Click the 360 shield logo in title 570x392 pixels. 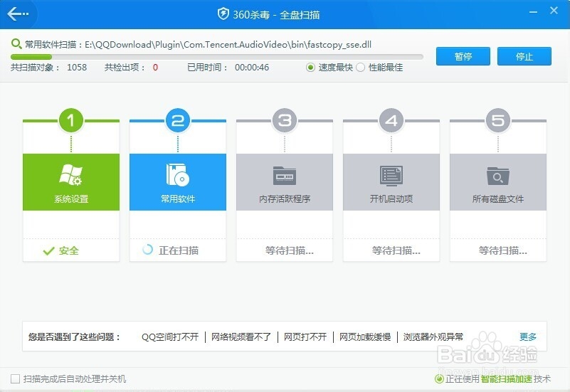(x=223, y=14)
